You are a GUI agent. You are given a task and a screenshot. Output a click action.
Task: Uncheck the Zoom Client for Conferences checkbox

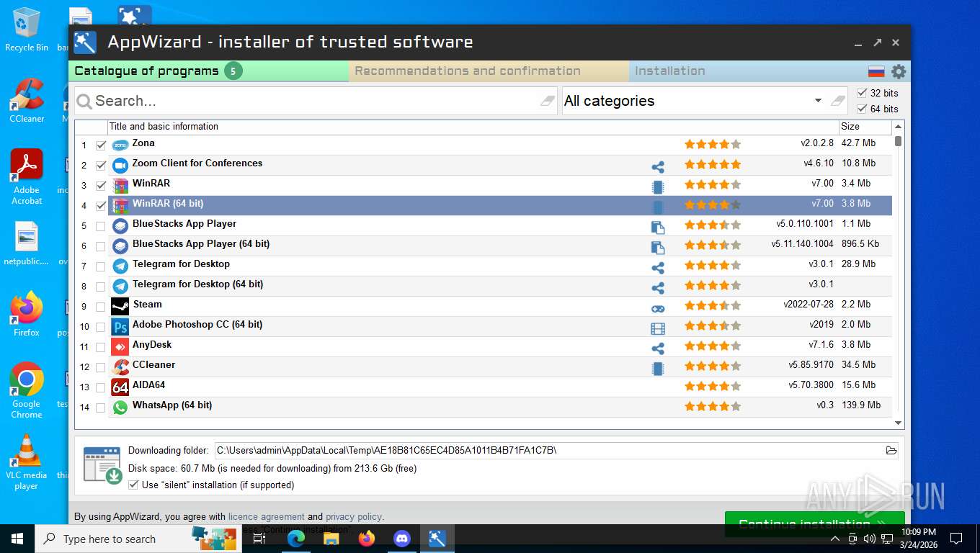pyautogui.click(x=101, y=166)
